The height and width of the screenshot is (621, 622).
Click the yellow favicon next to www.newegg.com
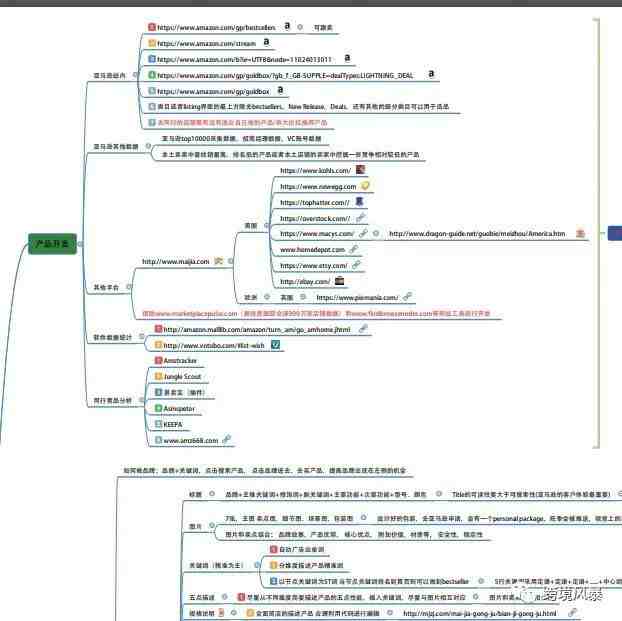tap(365, 185)
